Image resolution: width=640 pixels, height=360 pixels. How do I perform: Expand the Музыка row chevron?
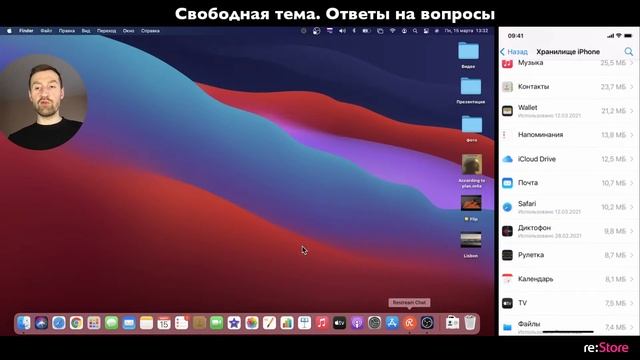pos(631,63)
